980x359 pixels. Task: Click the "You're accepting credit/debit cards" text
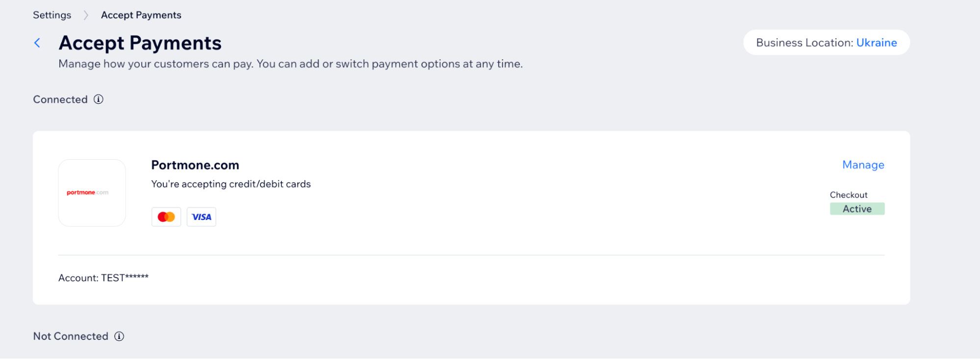(231, 184)
